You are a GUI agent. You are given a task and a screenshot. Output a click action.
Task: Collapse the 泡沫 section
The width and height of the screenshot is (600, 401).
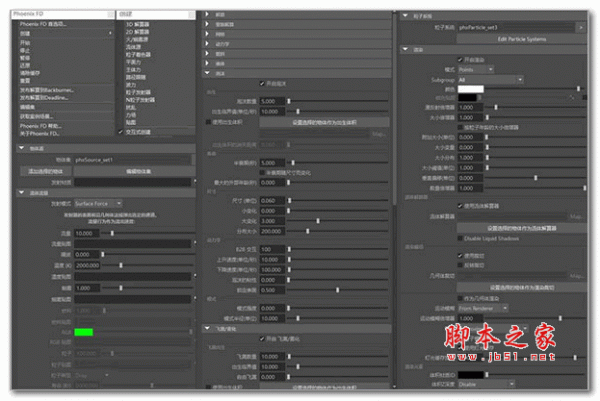point(207,73)
